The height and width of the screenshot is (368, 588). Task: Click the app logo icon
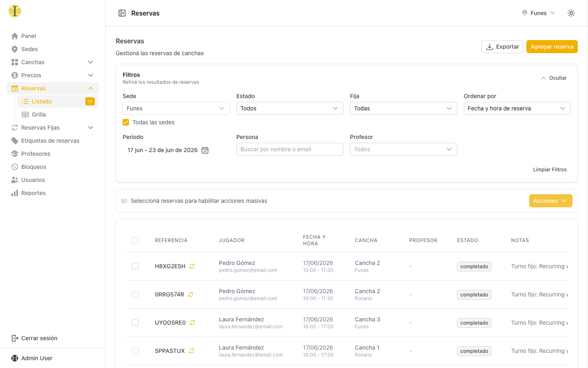tap(15, 11)
